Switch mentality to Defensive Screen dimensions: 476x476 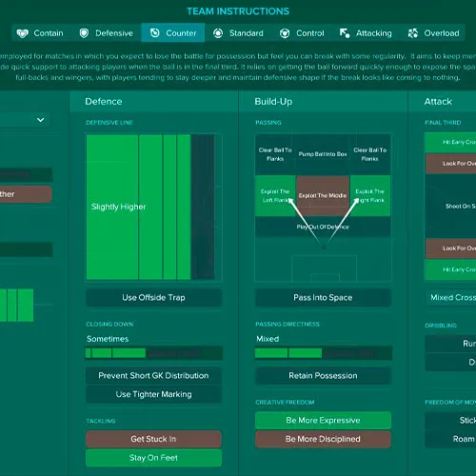pos(107,33)
